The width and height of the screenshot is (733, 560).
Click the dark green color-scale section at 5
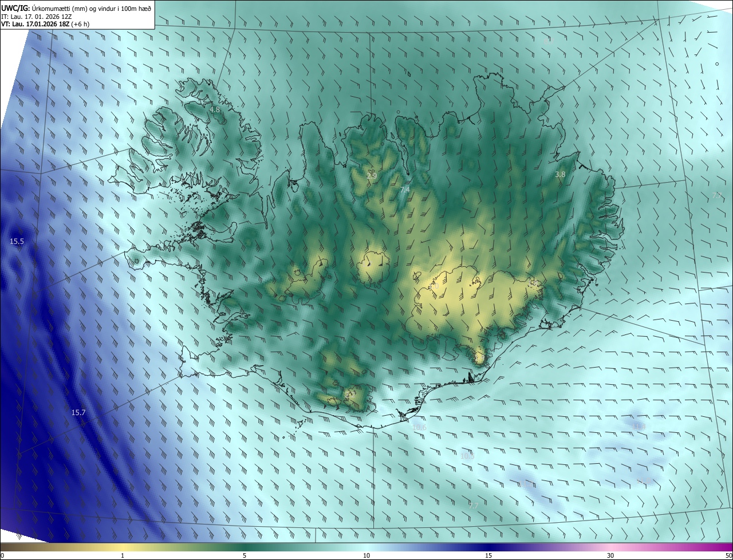pyautogui.click(x=245, y=547)
